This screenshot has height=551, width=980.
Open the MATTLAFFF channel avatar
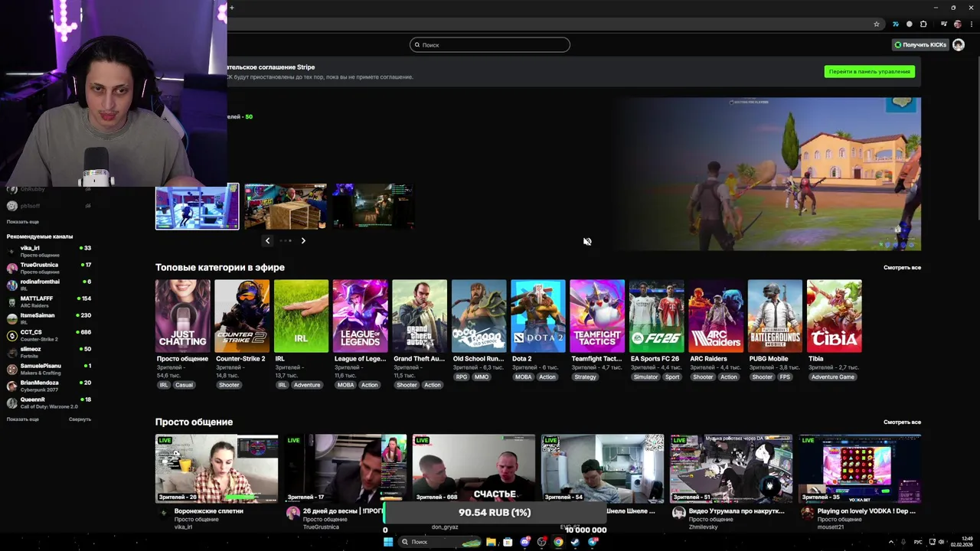11,302
